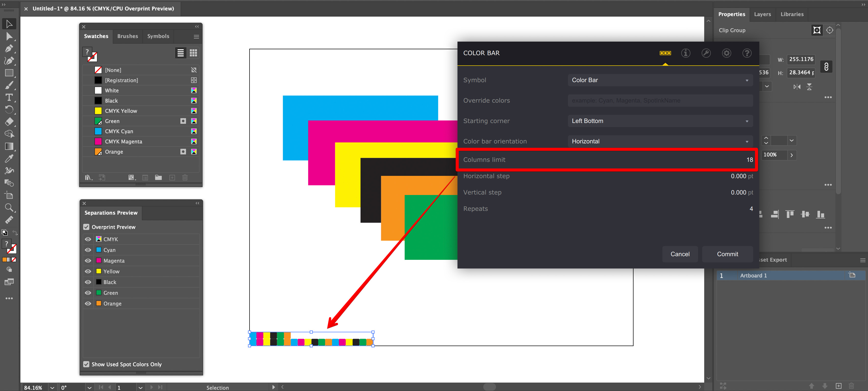Image resolution: width=868 pixels, height=391 pixels.
Task: Select the Selection tool
Action: click(x=9, y=23)
